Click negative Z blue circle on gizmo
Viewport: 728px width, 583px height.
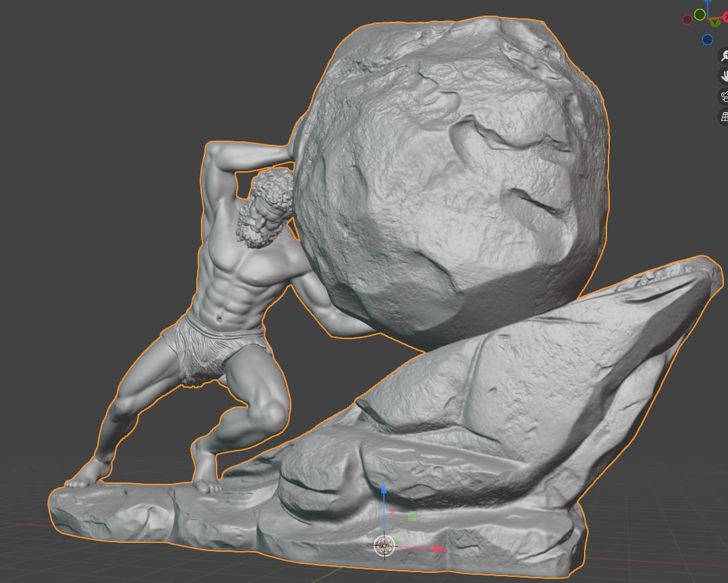[708, 39]
